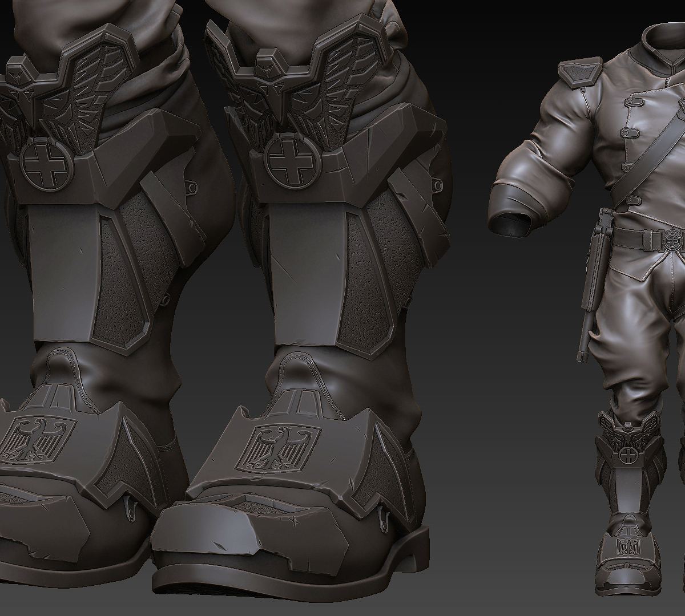Pick the eagle crest on the left close-up toe plate

coord(38,442)
